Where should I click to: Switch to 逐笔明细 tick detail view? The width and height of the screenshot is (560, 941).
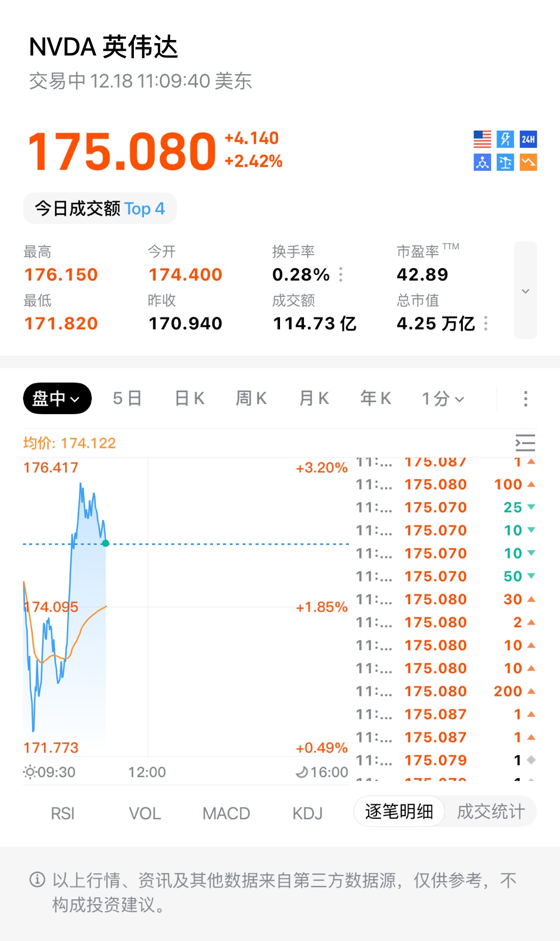click(x=399, y=812)
